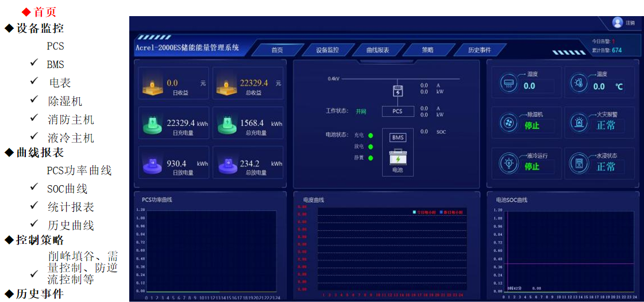Click the 温度 thermometer icon
Viewport: 644px width, 302px height.
tap(579, 83)
